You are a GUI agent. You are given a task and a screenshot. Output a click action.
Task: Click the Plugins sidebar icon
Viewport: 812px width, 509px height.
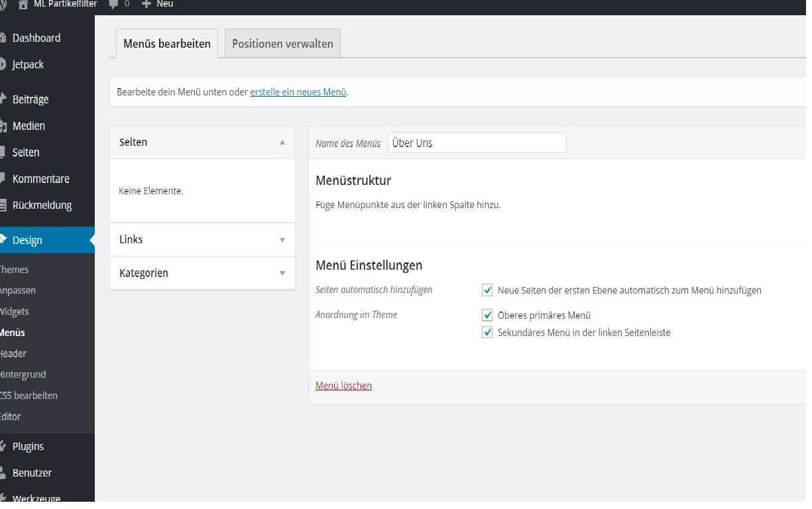[x=3, y=447]
